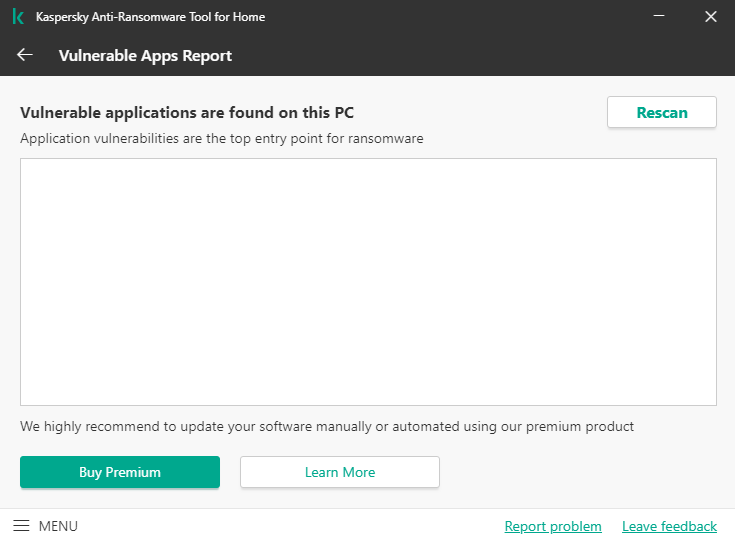Click the 'We highly recommend' advice text
This screenshot has height=540, width=735.
tap(327, 426)
